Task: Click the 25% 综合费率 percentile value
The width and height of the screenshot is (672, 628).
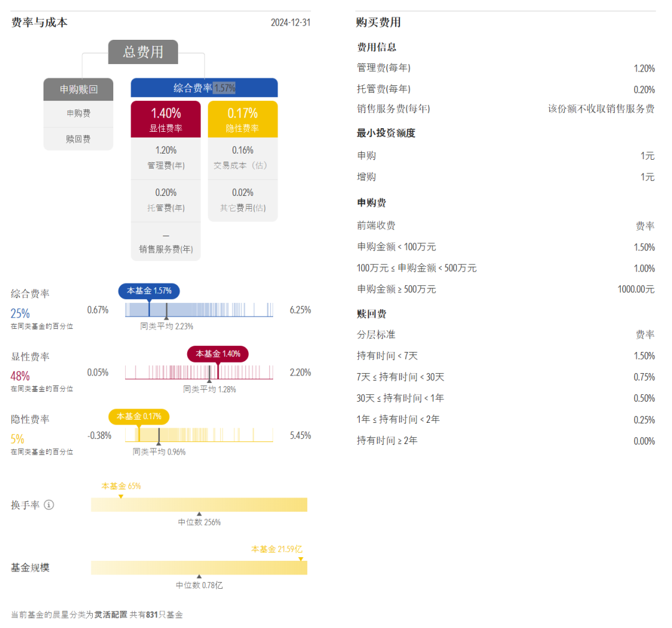Action: [20, 313]
